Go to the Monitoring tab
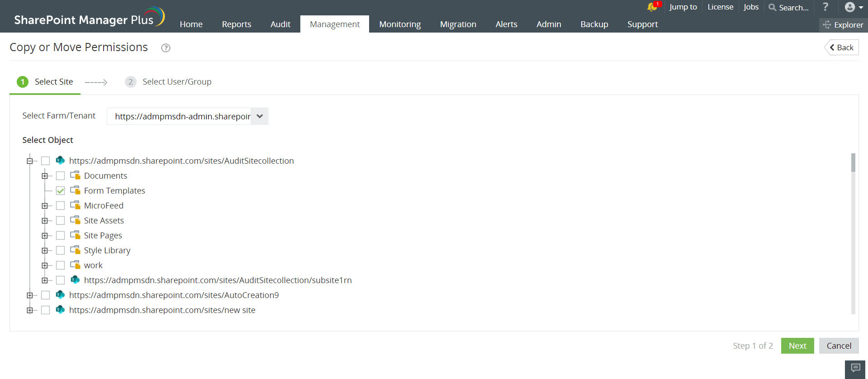This screenshot has height=379, width=868. [x=400, y=24]
